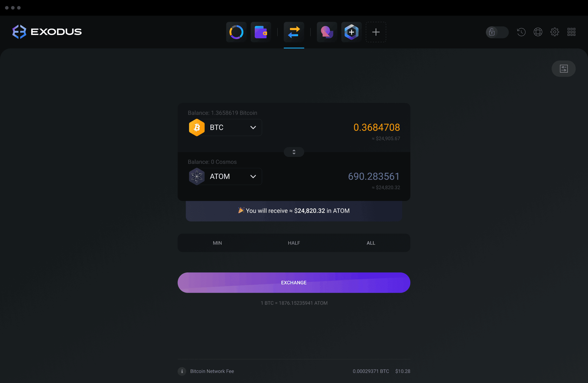Open transaction history clock icon

coord(521,32)
